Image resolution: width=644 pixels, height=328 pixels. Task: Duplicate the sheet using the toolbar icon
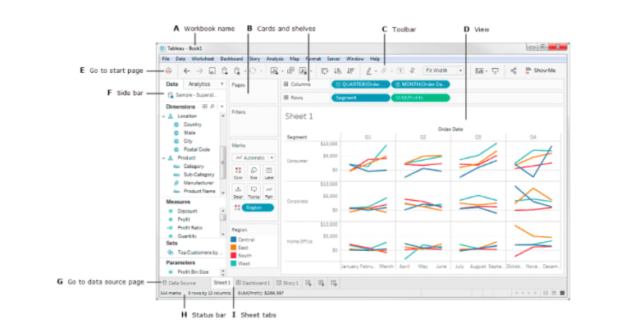pyautogui.click(x=290, y=71)
